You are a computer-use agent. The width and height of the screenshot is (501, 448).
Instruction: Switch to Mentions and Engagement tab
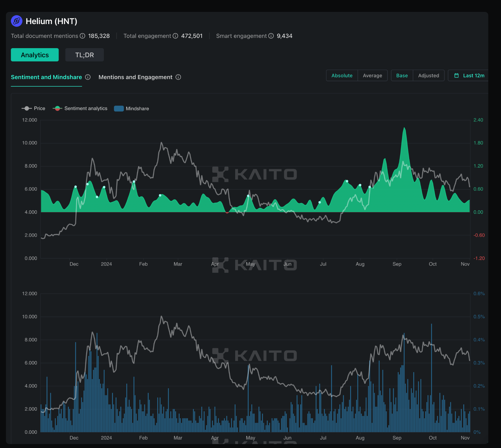[x=135, y=77]
